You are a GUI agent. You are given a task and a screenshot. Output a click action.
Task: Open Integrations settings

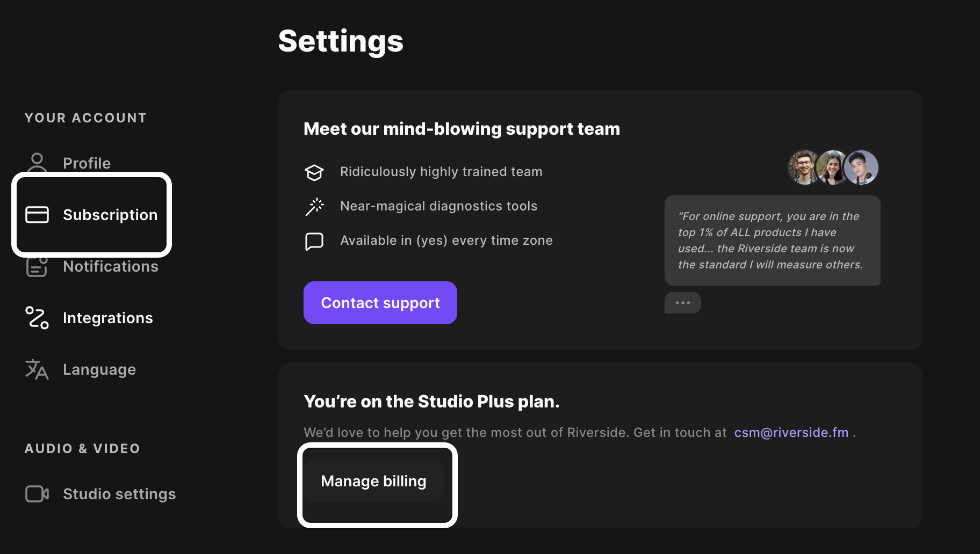point(107,318)
